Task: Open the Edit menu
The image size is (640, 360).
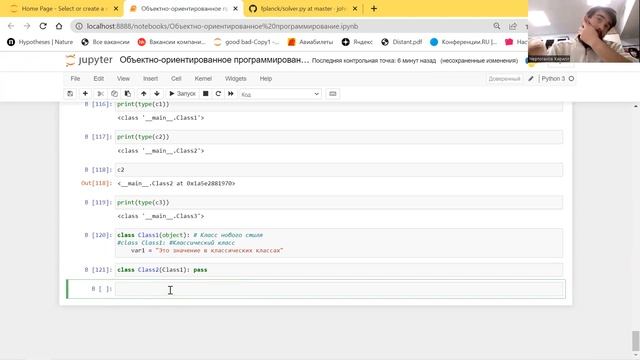Action: click(98, 79)
